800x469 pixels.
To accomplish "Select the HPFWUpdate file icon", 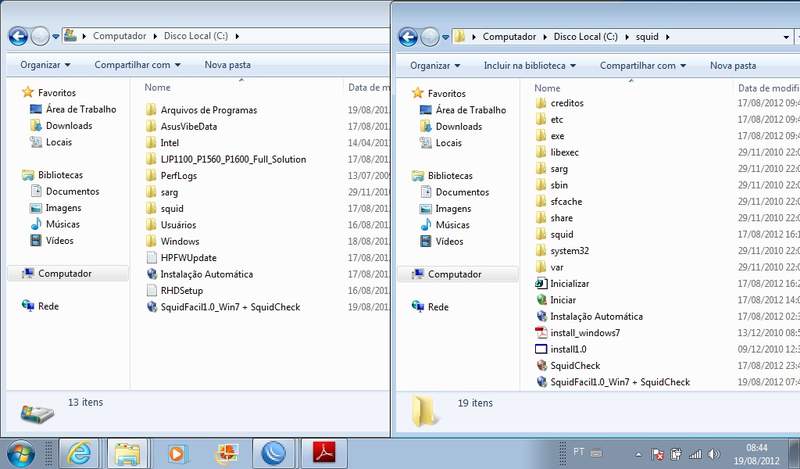I will 152,258.
